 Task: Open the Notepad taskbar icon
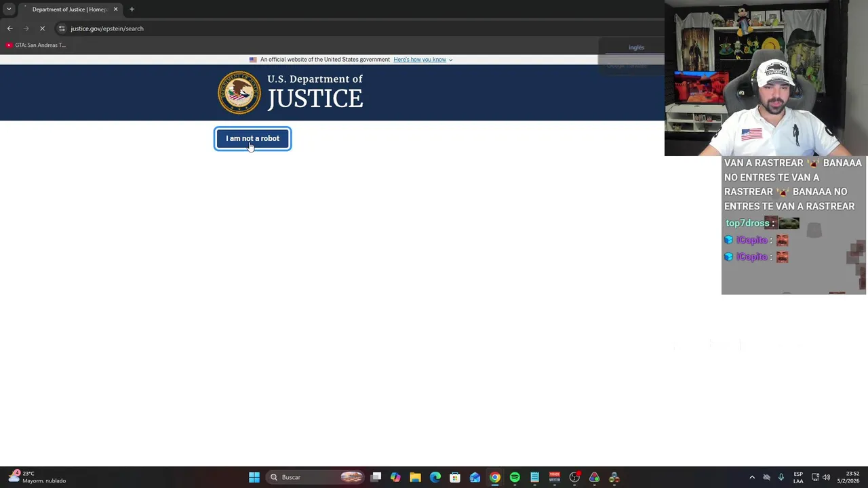tap(534, 477)
